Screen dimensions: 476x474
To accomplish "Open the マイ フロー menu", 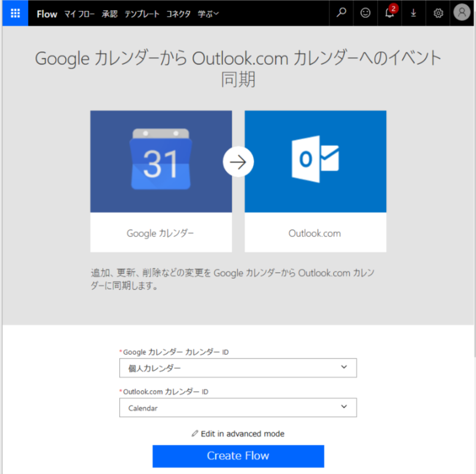I will (x=80, y=14).
